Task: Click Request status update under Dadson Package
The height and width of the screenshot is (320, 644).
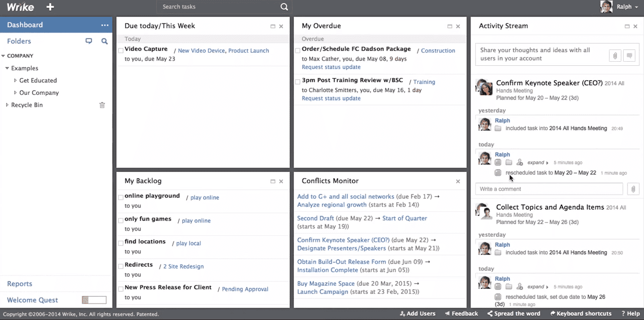Action: pos(331,67)
